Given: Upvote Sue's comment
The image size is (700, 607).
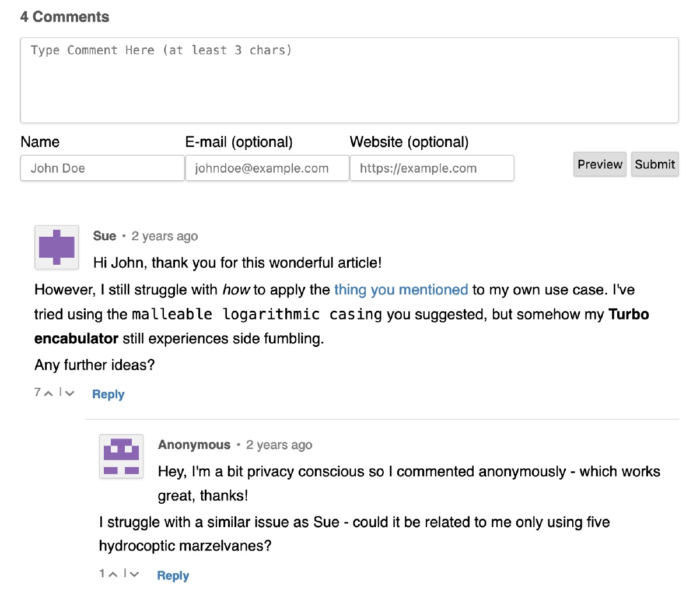Looking at the screenshot, I should (48, 394).
